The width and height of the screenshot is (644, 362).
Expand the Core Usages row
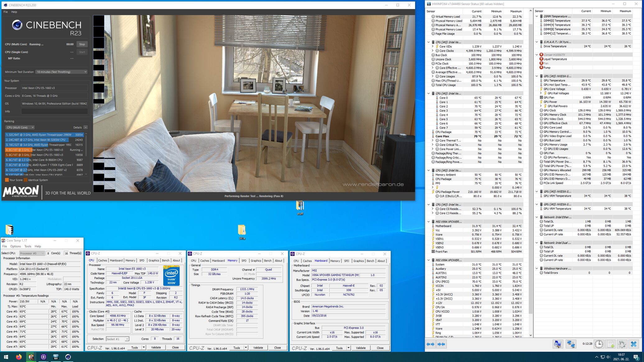(433, 76)
